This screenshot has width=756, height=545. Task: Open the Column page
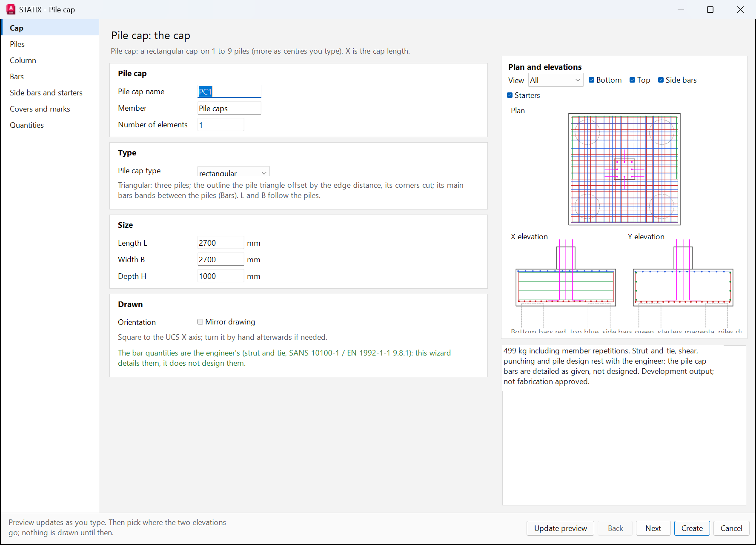tap(50, 60)
